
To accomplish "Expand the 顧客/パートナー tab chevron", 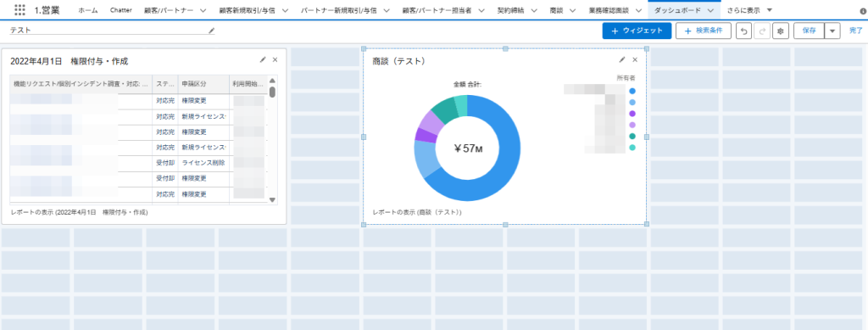I will click(x=203, y=10).
